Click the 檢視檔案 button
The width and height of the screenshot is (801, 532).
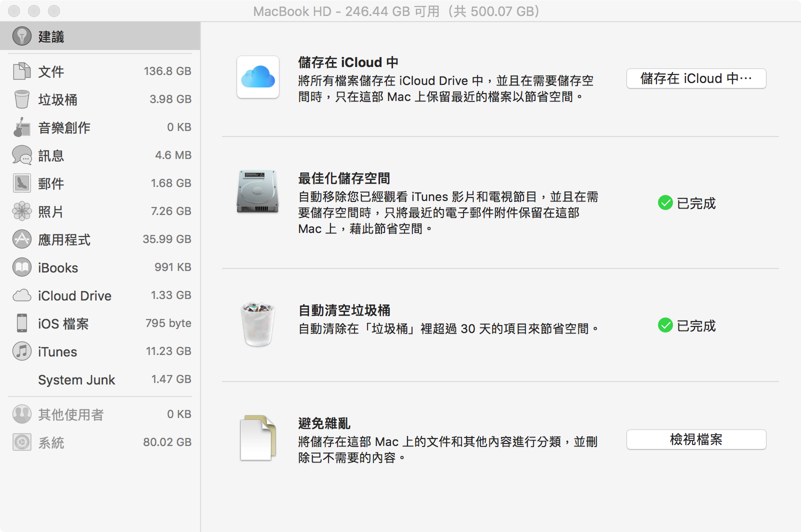[x=696, y=439]
